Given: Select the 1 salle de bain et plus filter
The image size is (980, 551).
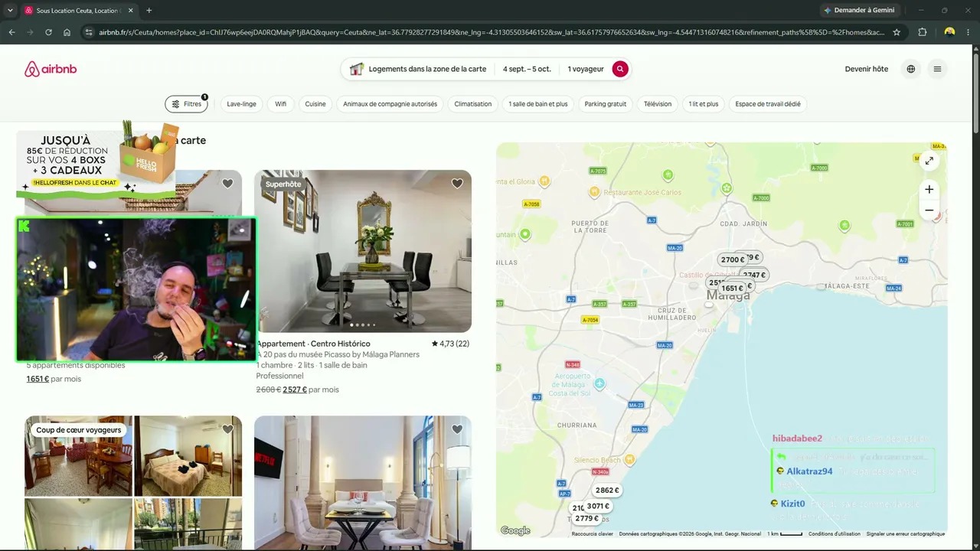Looking at the screenshot, I should coord(538,104).
